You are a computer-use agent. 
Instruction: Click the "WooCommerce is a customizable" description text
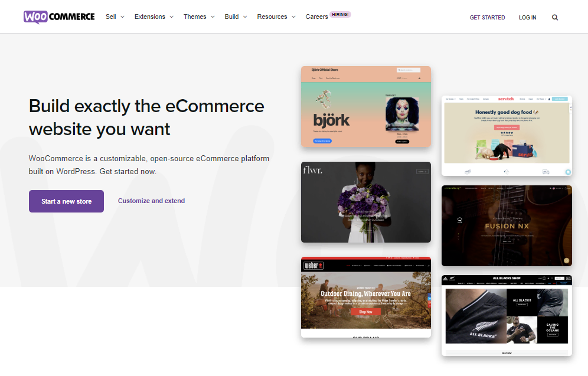coord(149,165)
